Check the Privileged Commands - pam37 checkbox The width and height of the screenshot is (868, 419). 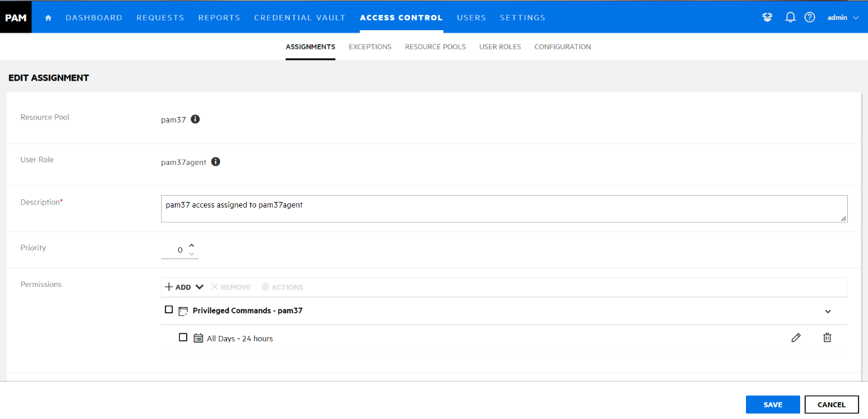click(x=169, y=310)
